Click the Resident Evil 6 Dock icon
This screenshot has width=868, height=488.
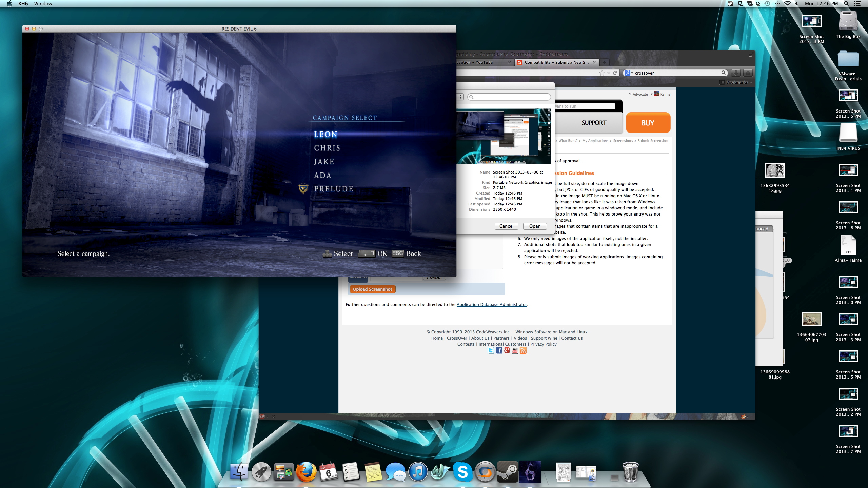[x=530, y=471]
